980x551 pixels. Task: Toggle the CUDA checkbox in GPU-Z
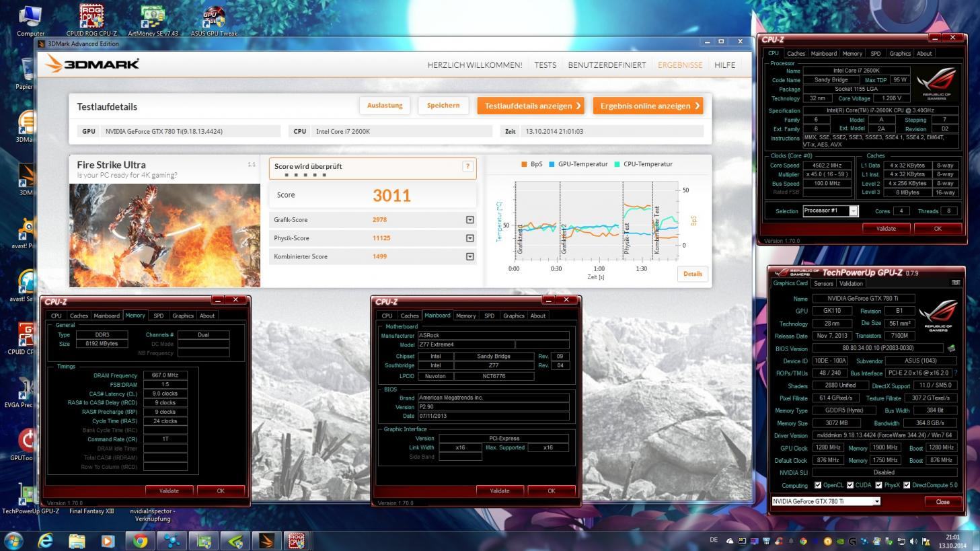click(850, 485)
